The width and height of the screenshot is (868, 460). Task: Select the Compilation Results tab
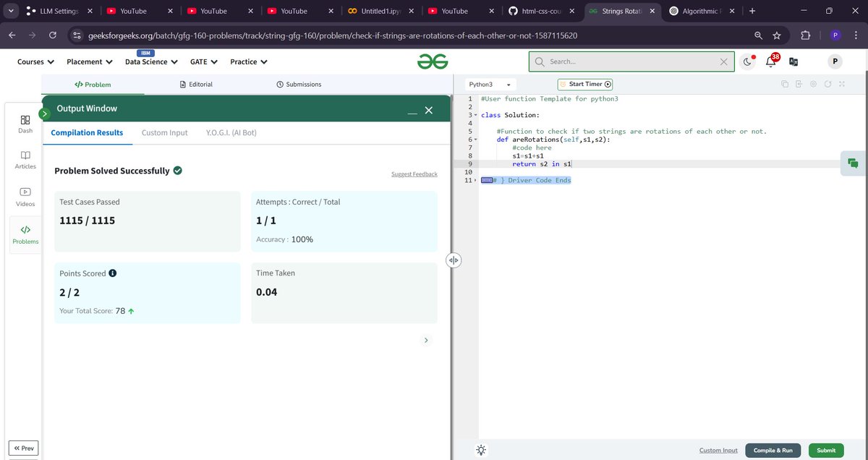[x=87, y=133]
